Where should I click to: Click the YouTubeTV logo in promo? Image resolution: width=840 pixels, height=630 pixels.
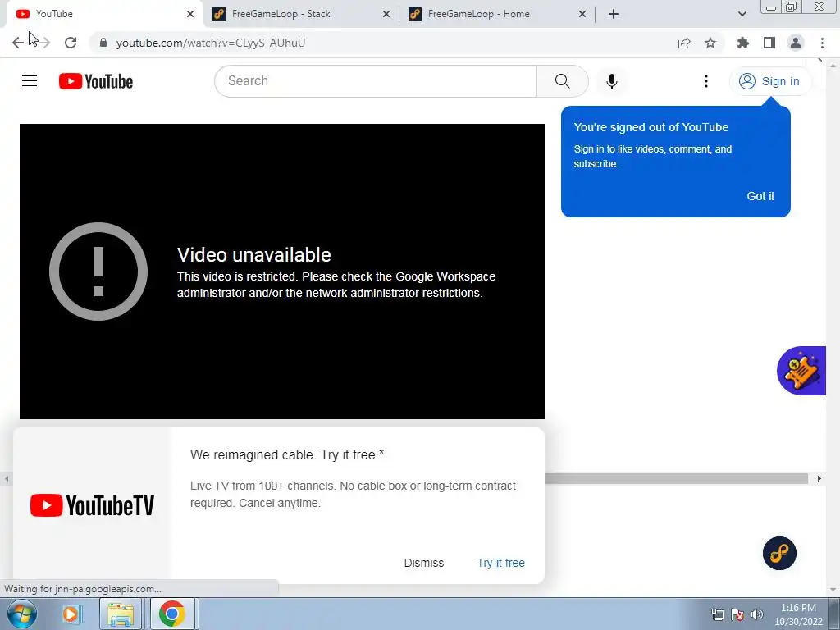click(x=92, y=505)
